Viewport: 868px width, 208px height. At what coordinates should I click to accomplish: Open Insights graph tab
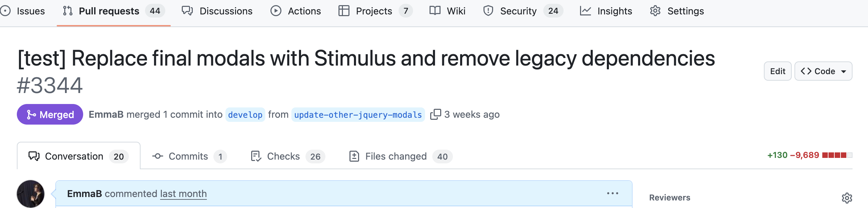tap(606, 11)
